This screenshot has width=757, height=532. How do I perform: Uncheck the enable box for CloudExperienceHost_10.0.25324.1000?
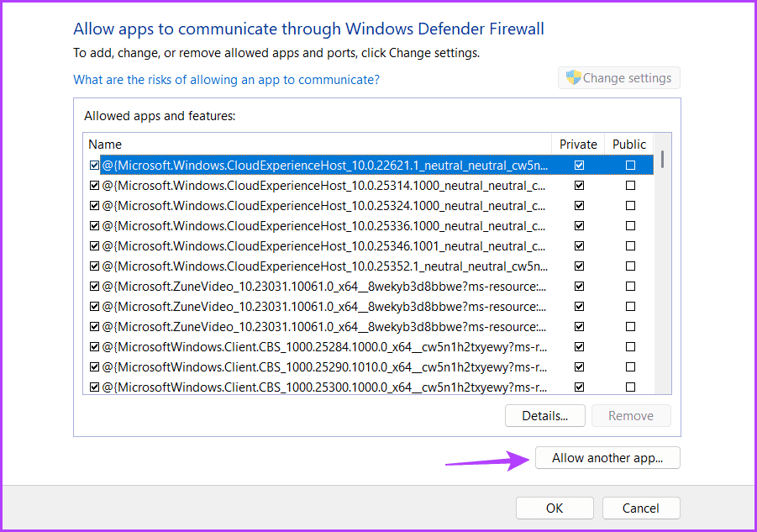pos(95,206)
